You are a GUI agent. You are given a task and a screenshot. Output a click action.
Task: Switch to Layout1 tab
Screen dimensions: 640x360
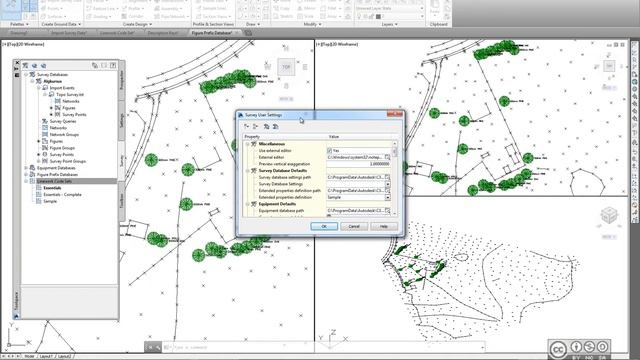46,356
